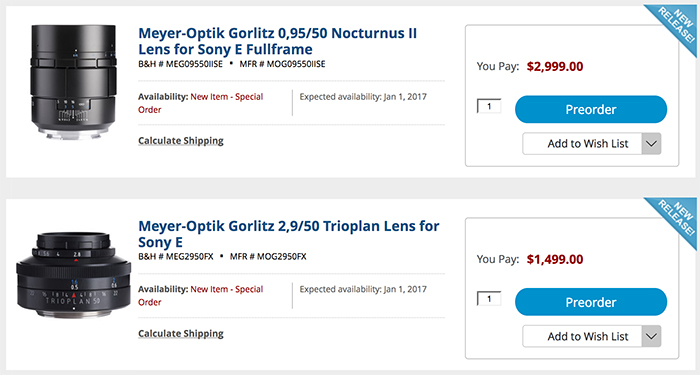Click the New Item - Special Order text for Nocturnus II
This screenshot has width=700, height=375.
(x=201, y=103)
